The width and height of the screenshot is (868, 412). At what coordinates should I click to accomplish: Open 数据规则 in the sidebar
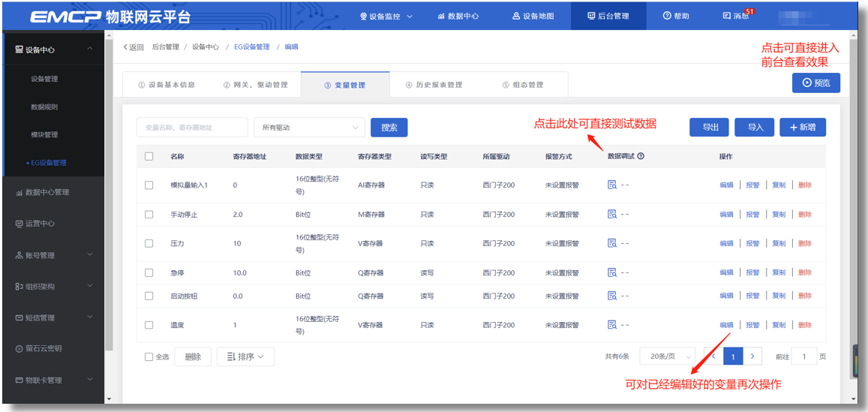[x=44, y=107]
